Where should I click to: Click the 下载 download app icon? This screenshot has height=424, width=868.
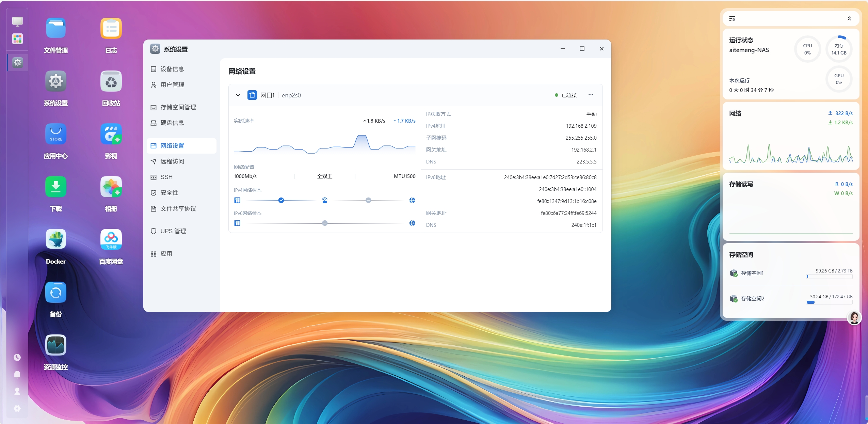tap(56, 187)
